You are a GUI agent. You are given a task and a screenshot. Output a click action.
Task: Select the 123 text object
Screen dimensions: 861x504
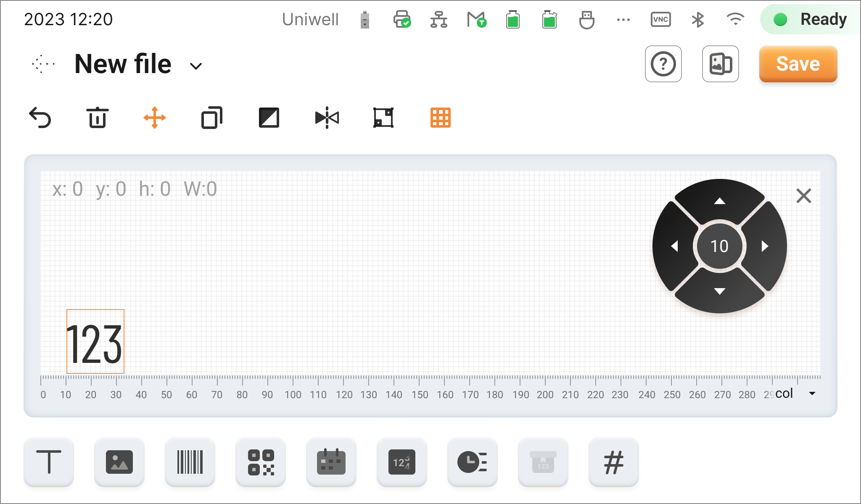(95, 341)
